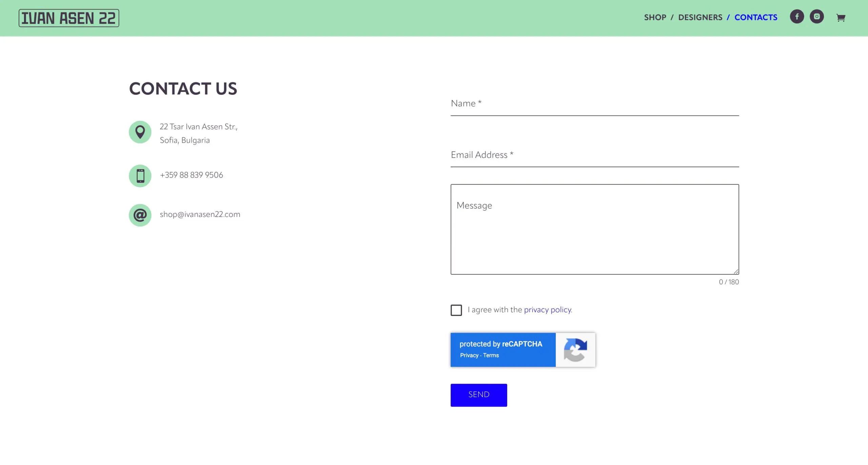Image resolution: width=868 pixels, height=465 pixels.
Task: Click inside the Message text area
Action: (594, 229)
